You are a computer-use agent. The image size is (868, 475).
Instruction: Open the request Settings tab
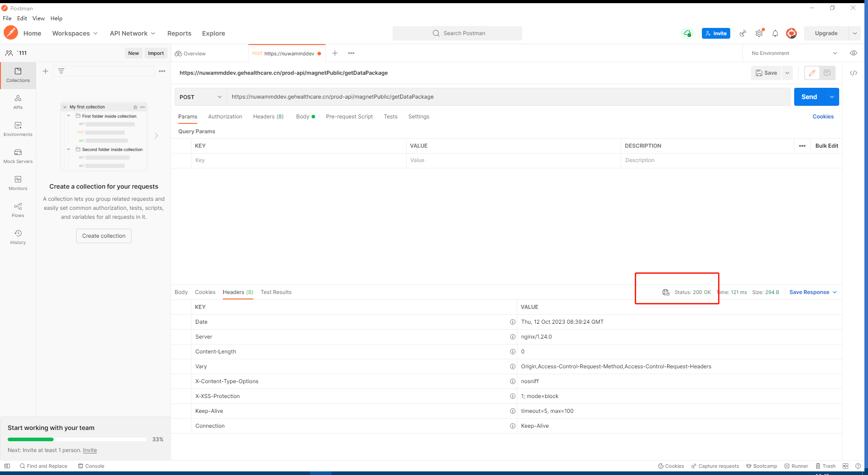point(419,117)
